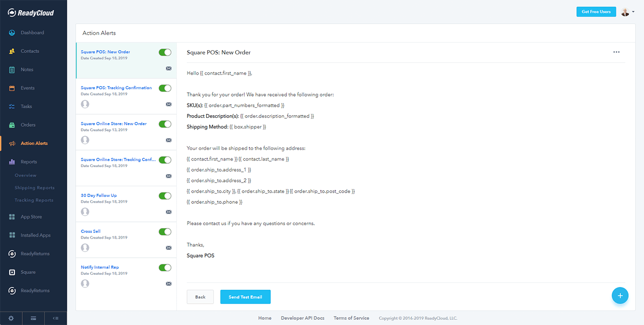Viewport: 644px width, 325px height.
Task: Click the Action Alerts panel heading
Action: pos(99,33)
